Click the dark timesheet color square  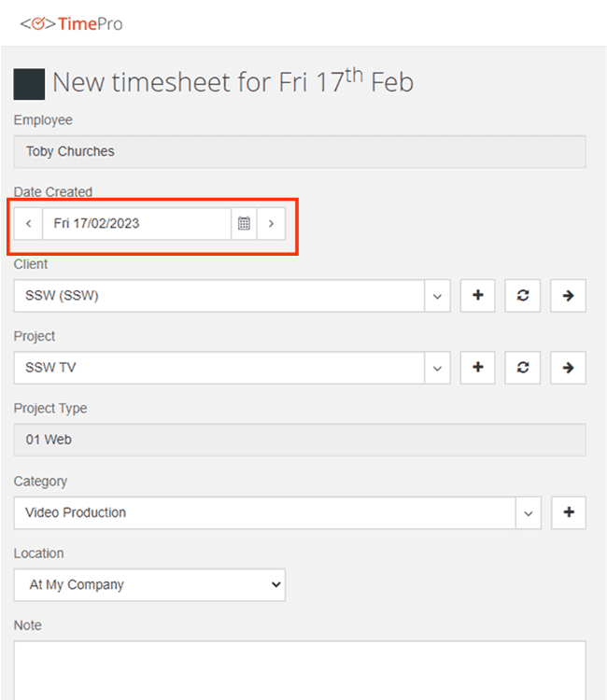click(x=29, y=84)
